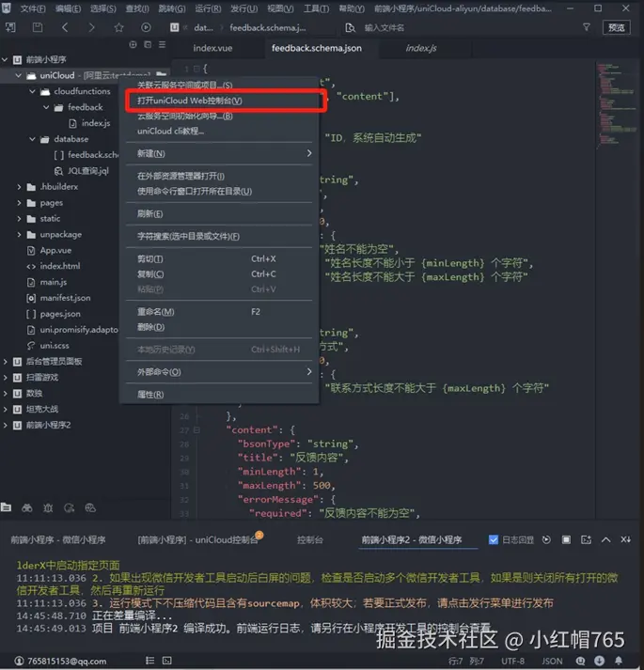Collapse all with the panel icon above tree

[x=148, y=44]
